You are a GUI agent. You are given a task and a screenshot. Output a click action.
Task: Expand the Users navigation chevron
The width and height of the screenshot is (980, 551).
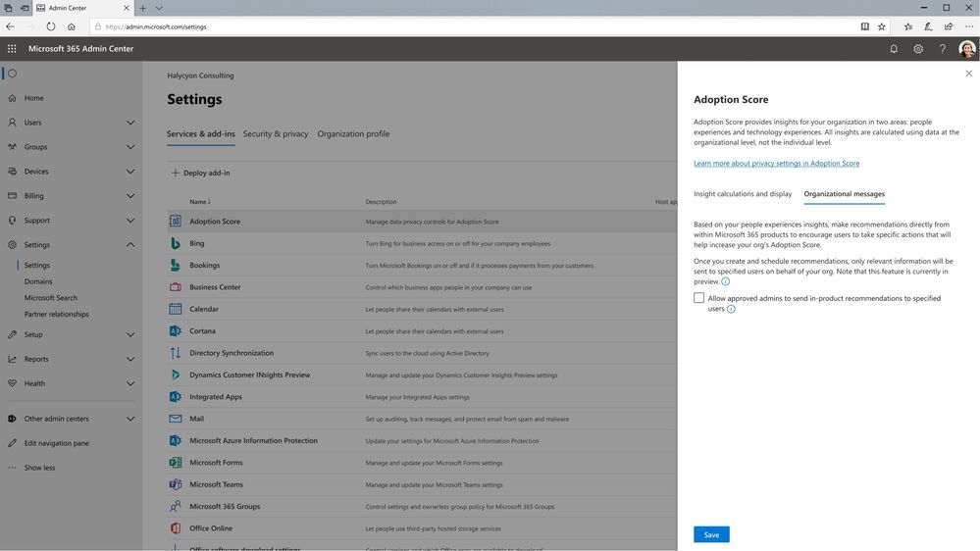[130, 123]
